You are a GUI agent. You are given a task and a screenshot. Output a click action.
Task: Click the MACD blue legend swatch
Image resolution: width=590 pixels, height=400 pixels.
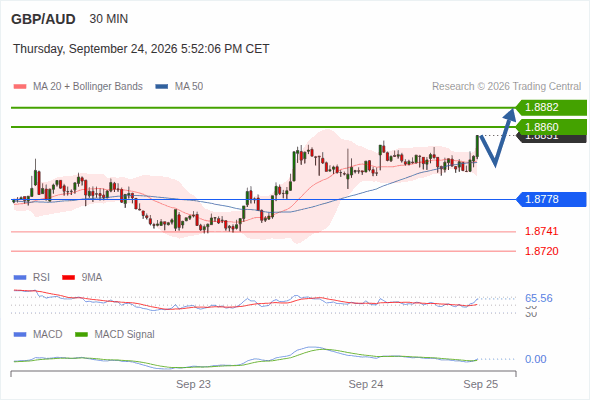point(20,335)
